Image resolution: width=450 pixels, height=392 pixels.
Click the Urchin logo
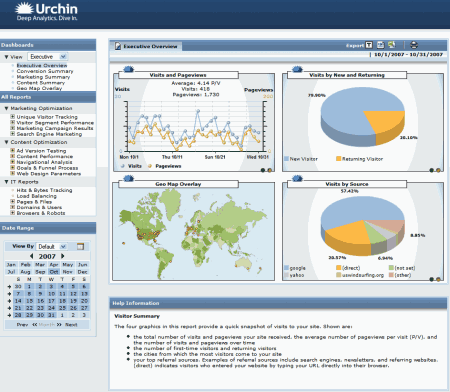(x=46, y=12)
